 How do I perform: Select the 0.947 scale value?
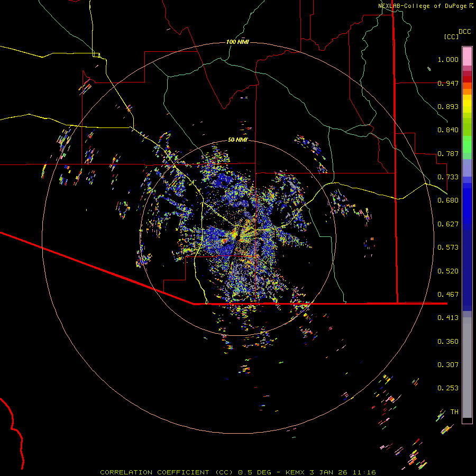[448, 83]
